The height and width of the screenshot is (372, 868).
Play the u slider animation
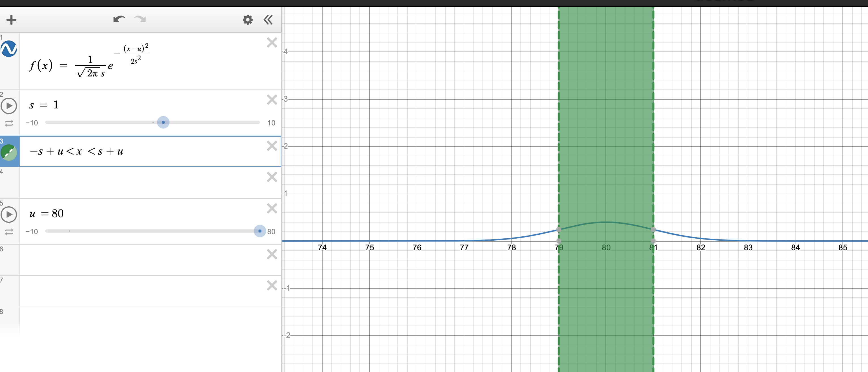9,214
